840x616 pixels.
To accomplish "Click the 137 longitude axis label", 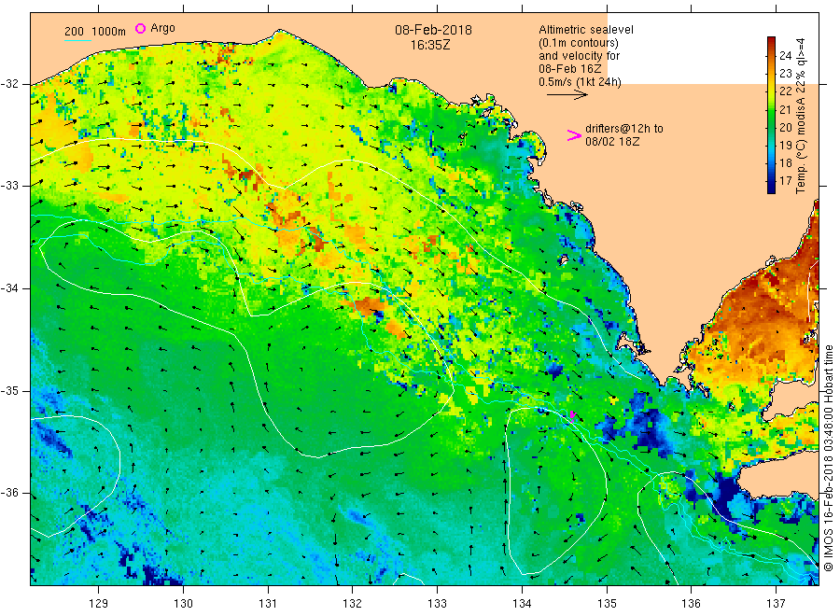I will (776, 604).
